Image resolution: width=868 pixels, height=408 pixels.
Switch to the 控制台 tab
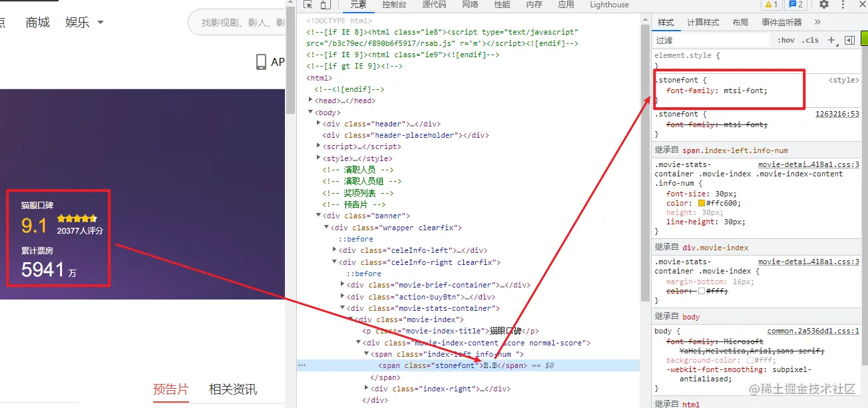point(395,5)
